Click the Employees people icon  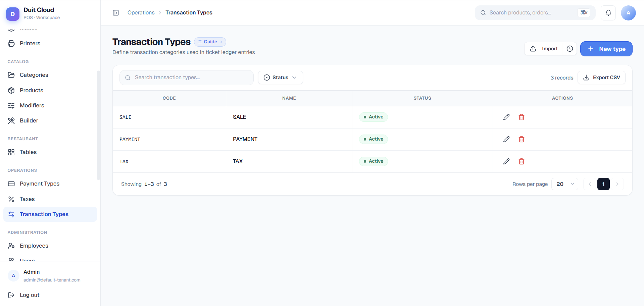tap(11, 246)
